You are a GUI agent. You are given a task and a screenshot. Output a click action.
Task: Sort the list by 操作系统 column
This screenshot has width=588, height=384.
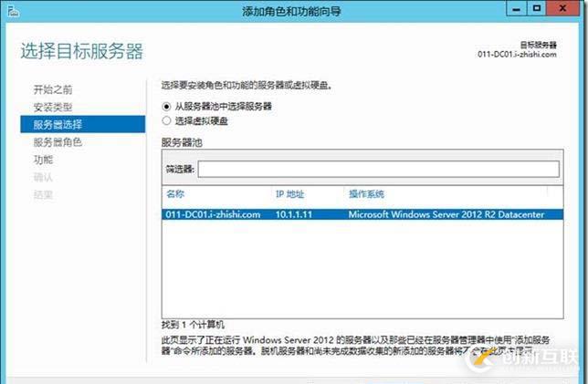pyautogui.click(x=366, y=194)
